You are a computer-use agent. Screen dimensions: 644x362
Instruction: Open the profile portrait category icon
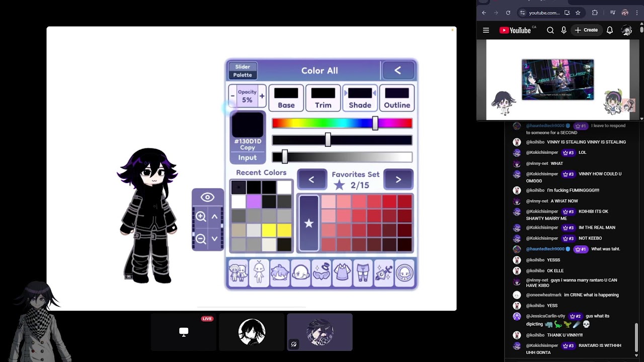pyautogui.click(x=405, y=273)
